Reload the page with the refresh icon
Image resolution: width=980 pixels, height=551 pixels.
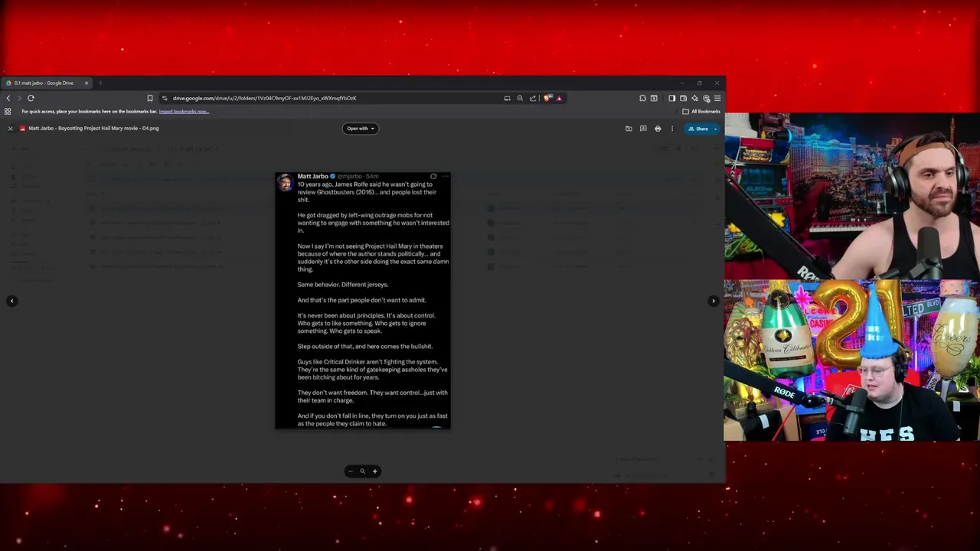click(x=31, y=98)
